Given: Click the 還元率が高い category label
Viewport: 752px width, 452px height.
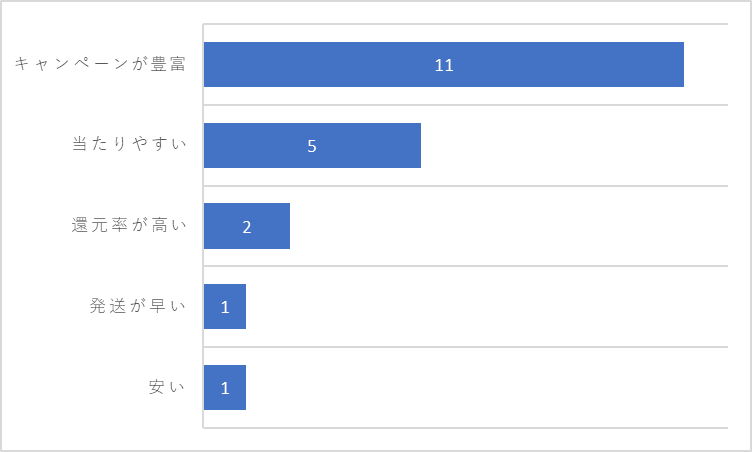Looking at the screenshot, I should click(129, 225).
